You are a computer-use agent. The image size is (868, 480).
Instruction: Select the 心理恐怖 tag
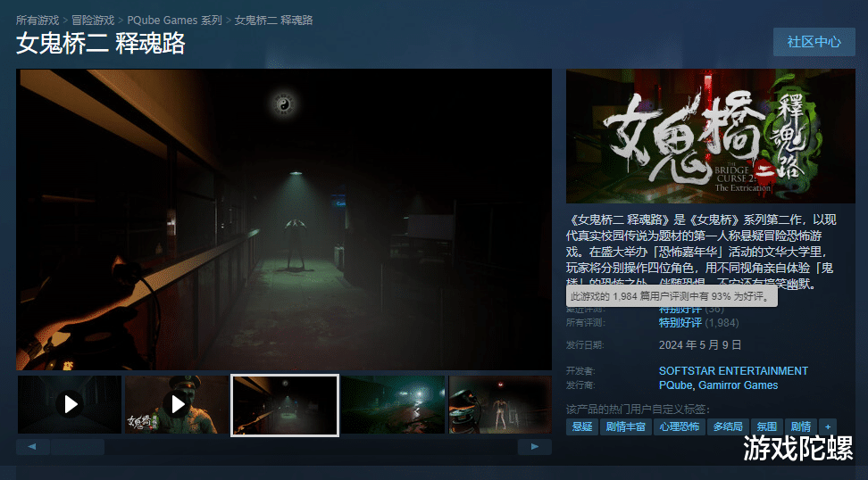click(x=680, y=426)
